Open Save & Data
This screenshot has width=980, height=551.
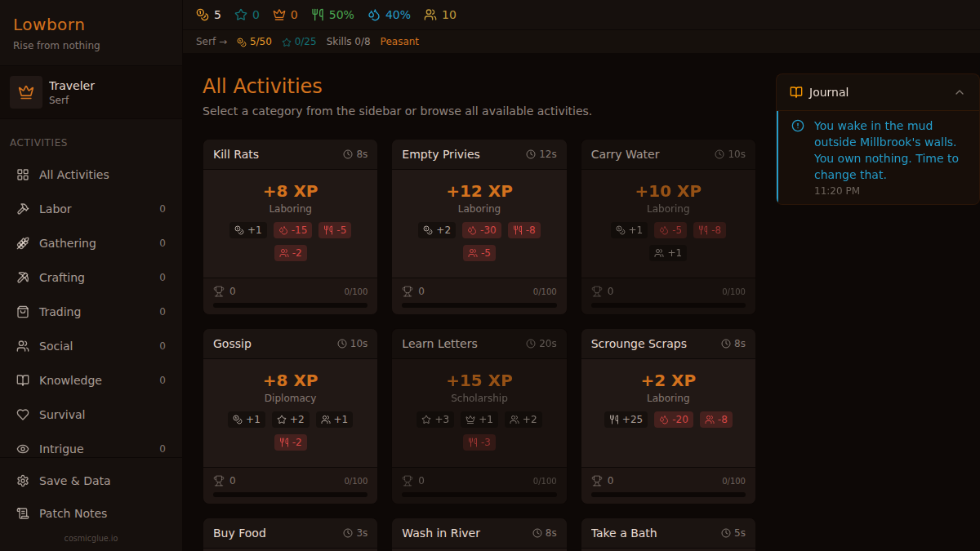coord(91,481)
